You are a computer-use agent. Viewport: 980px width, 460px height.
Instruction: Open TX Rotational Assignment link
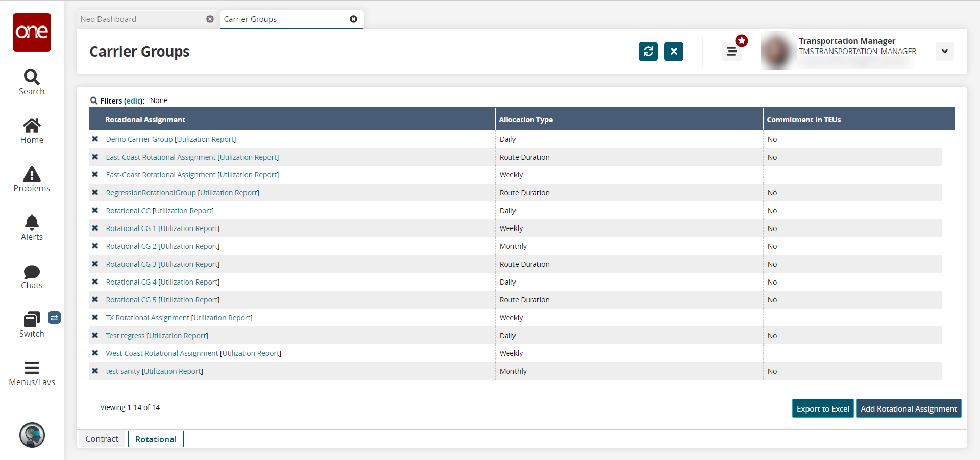[148, 318]
